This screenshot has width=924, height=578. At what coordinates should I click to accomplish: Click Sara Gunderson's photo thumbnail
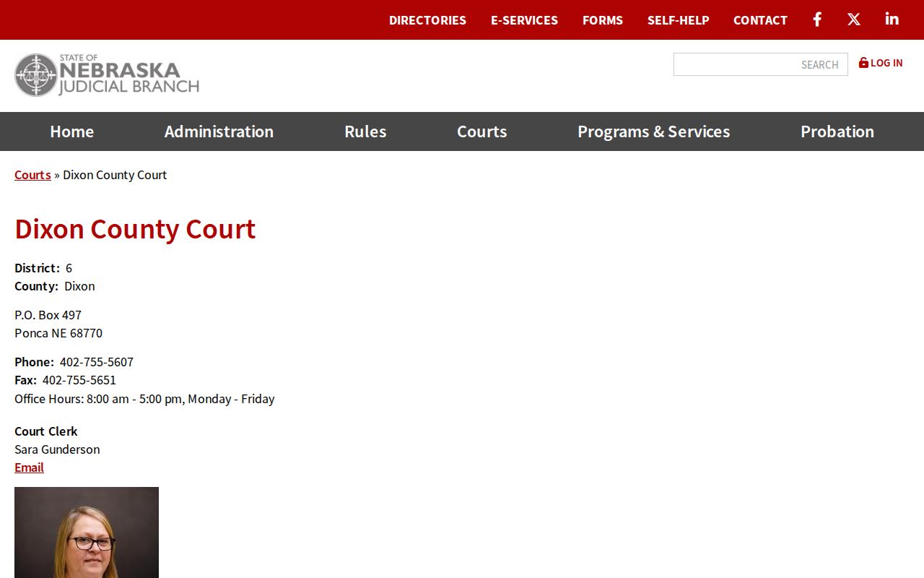(87, 532)
